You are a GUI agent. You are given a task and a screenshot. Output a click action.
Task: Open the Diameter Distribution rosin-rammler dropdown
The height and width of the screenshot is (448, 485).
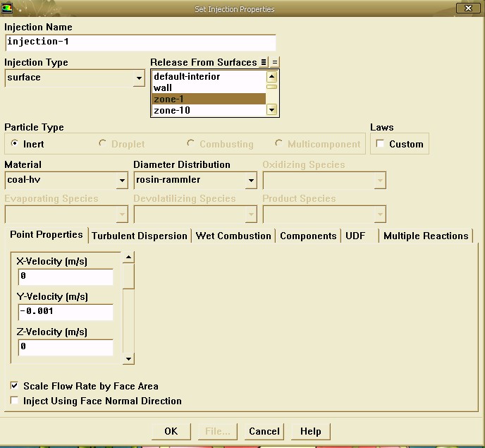(251, 181)
